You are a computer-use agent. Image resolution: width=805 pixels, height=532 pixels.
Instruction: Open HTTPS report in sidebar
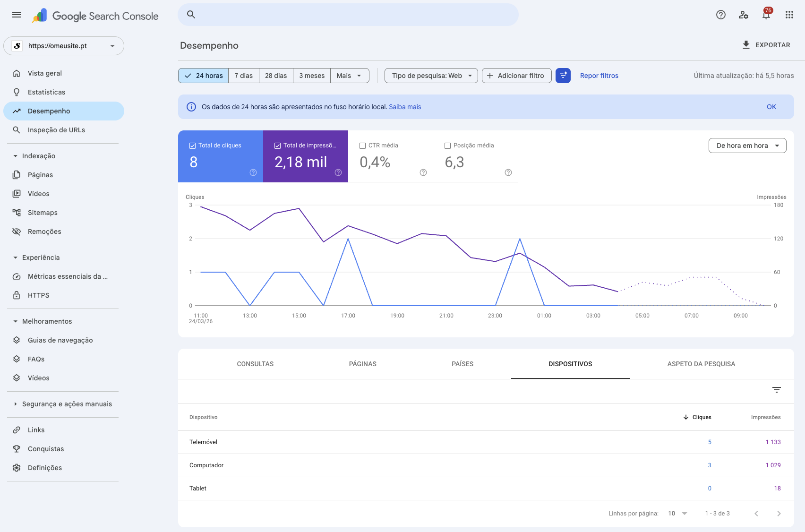tap(64, 295)
